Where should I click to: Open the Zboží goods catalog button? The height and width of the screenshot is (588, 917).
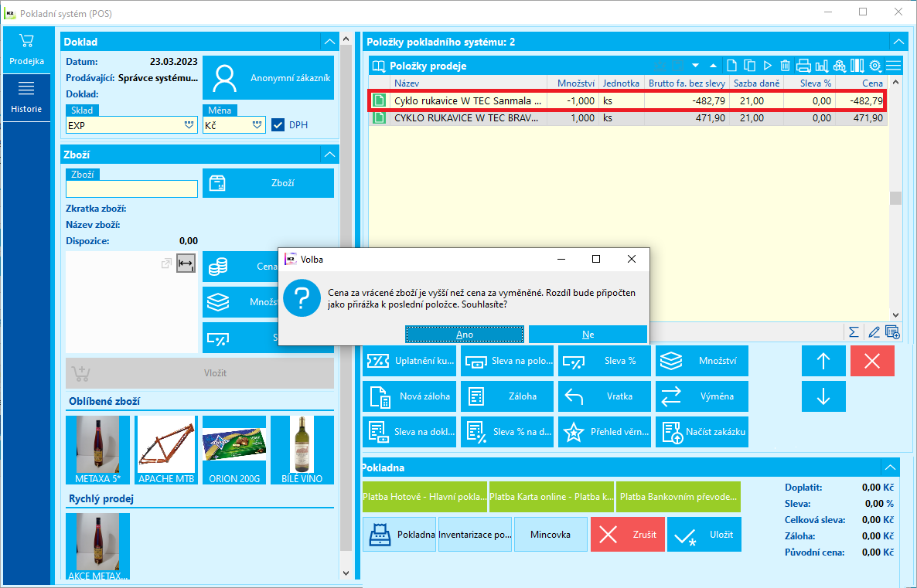click(x=268, y=183)
